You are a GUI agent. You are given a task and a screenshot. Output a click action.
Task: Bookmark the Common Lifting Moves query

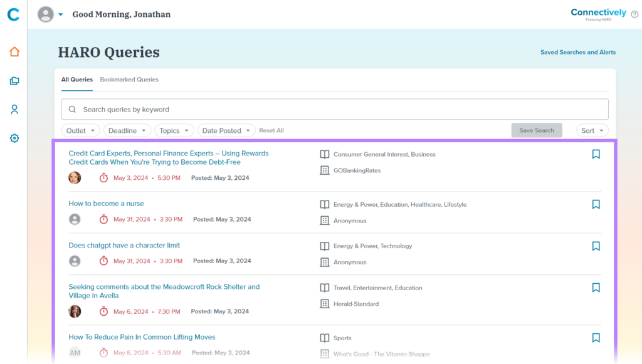pyautogui.click(x=596, y=338)
